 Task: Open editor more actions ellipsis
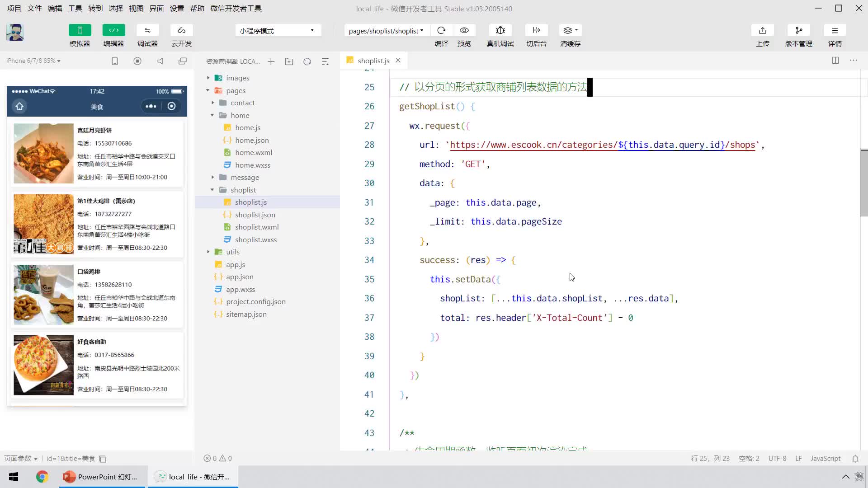pyautogui.click(x=854, y=60)
